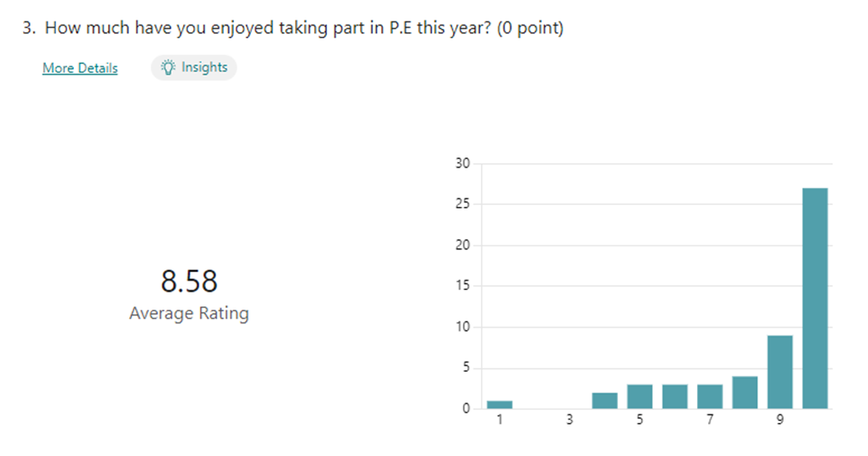868x456 pixels.
Task: Click the y-axis label 15
Action: pyautogui.click(x=463, y=286)
